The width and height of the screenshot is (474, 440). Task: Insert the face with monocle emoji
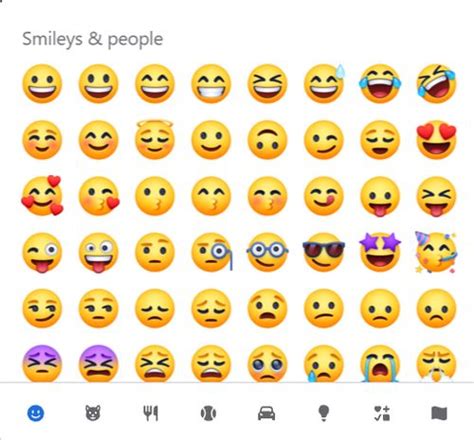click(212, 252)
